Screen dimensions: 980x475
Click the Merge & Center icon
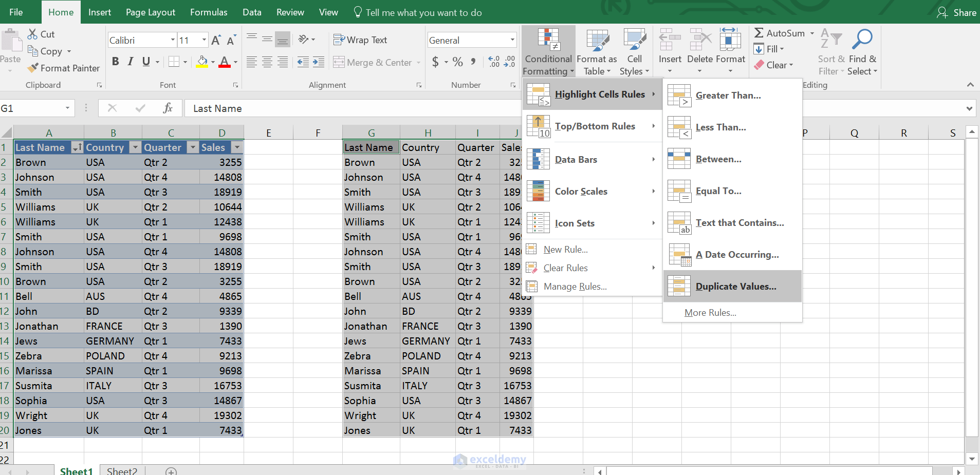340,62
